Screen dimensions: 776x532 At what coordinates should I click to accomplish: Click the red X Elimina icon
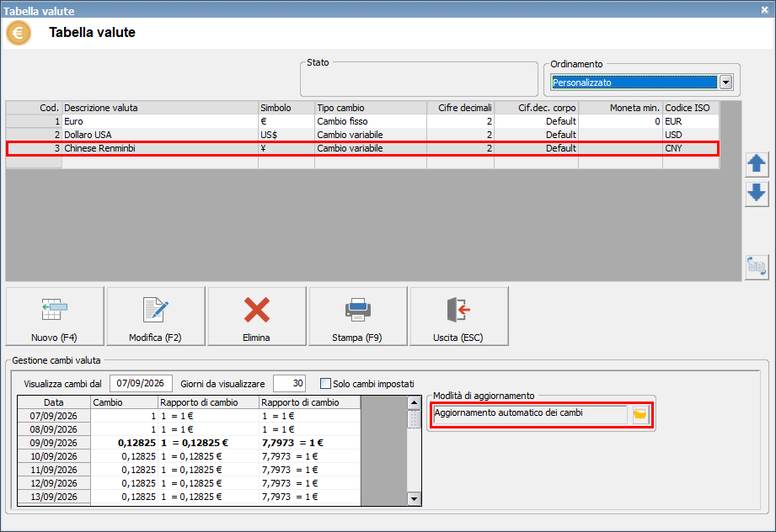pos(257,310)
